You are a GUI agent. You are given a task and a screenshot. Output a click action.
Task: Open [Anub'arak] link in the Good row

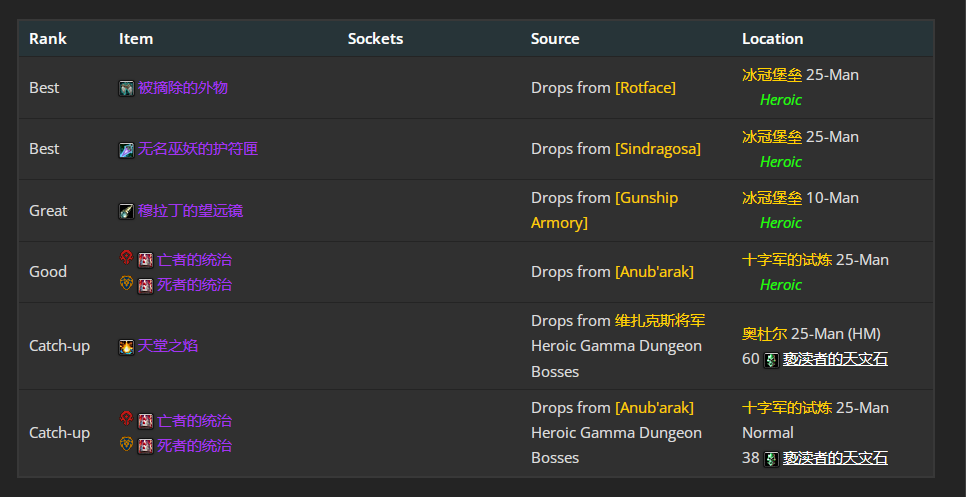[654, 272]
